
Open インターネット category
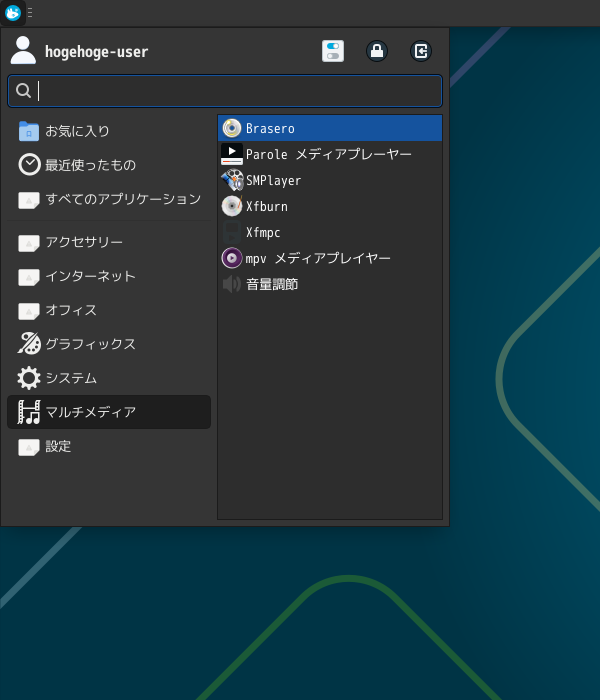108,276
